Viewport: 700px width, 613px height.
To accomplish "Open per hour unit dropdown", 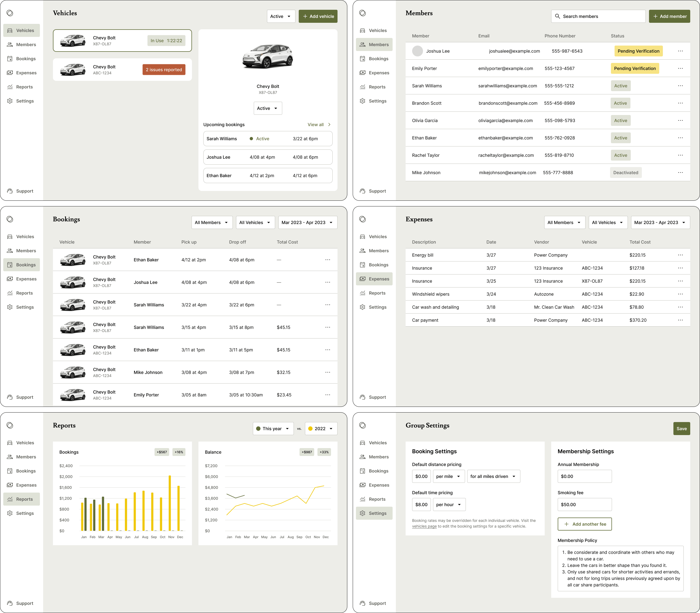I will point(449,505).
